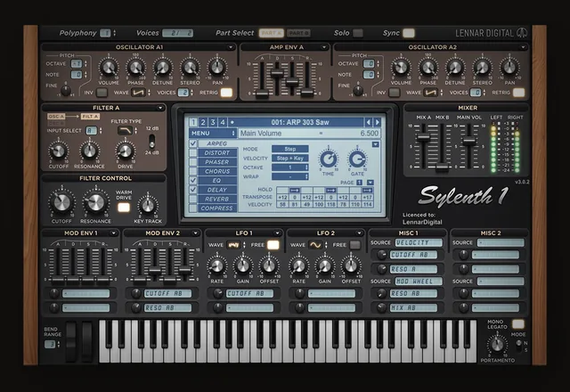The height and width of the screenshot is (392, 570).
Task: Click the LFO 2 sine wave display
Action: click(x=315, y=245)
